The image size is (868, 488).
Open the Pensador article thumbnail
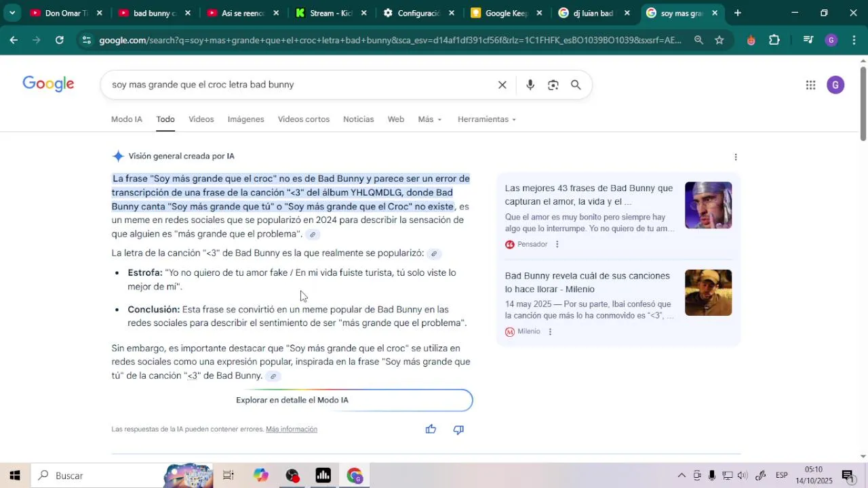pyautogui.click(x=708, y=205)
